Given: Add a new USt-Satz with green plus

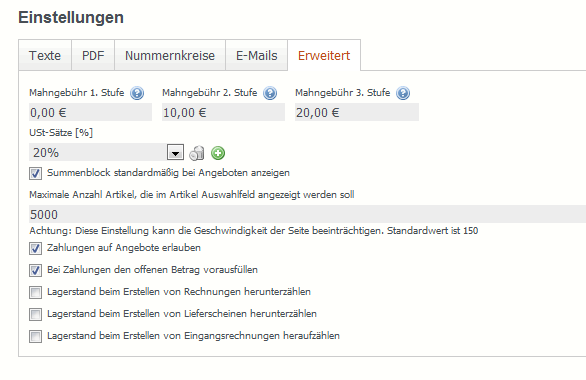Looking at the screenshot, I should [x=218, y=153].
